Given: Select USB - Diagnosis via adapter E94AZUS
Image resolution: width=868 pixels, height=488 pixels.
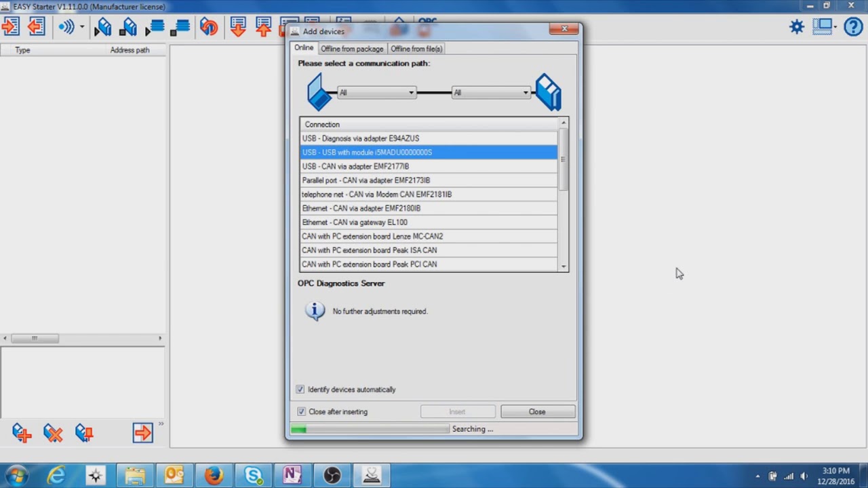Looking at the screenshot, I should [429, 138].
